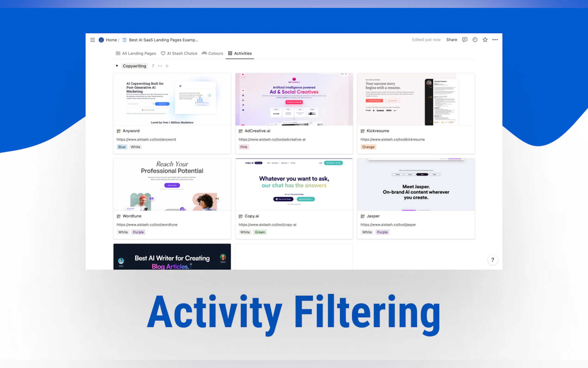588x368 pixels.
Task: Click the Share button
Action: [451, 40]
